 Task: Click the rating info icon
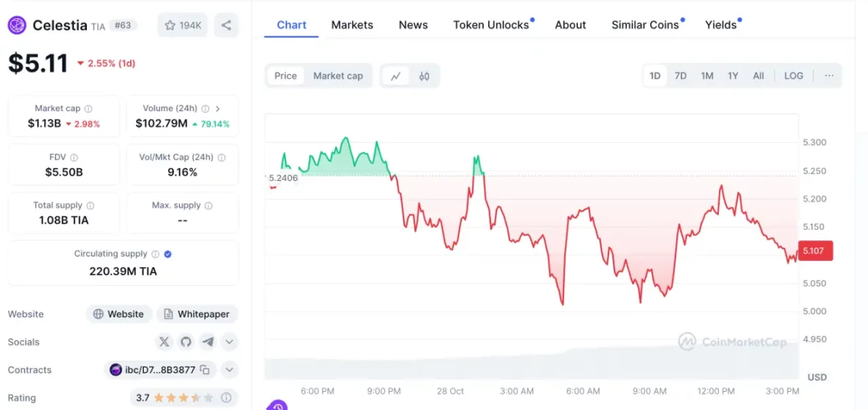tap(226, 398)
